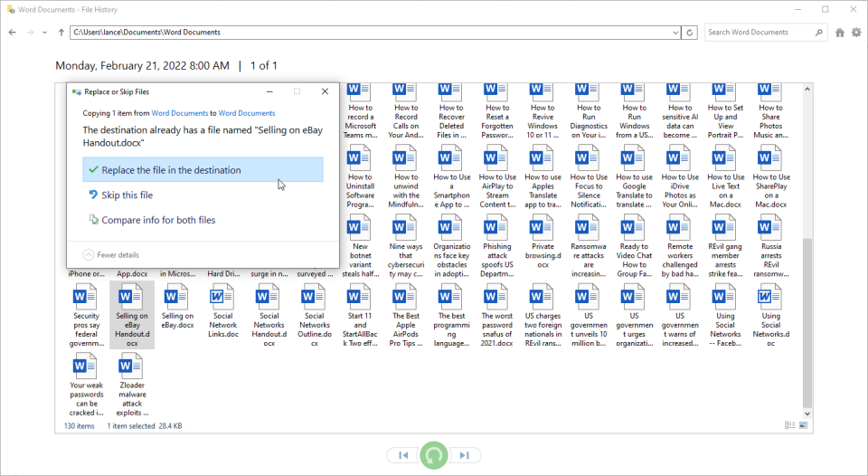The height and width of the screenshot is (476, 868).
Task: Select Social Network Links.doc file
Action: (223, 310)
